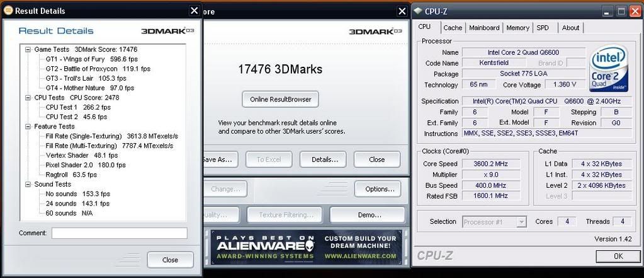Select GT1 - Wings of Fury row
Image resolution: width=644 pixels, height=278 pixels.
[91, 59]
